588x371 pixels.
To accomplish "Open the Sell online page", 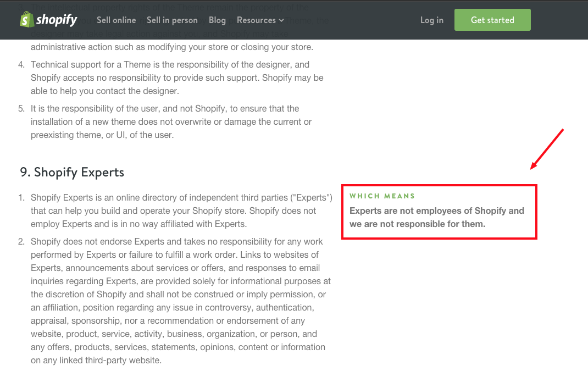I will [117, 20].
